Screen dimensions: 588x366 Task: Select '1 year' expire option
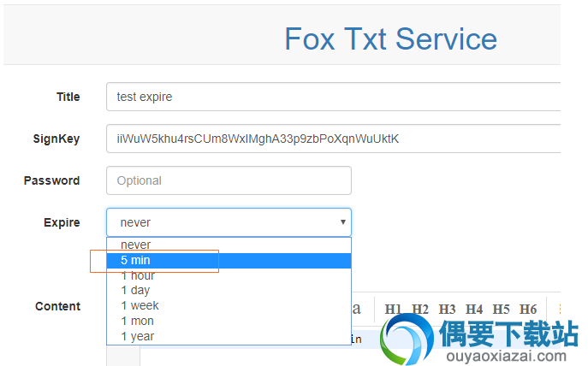[x=229, y=336]
